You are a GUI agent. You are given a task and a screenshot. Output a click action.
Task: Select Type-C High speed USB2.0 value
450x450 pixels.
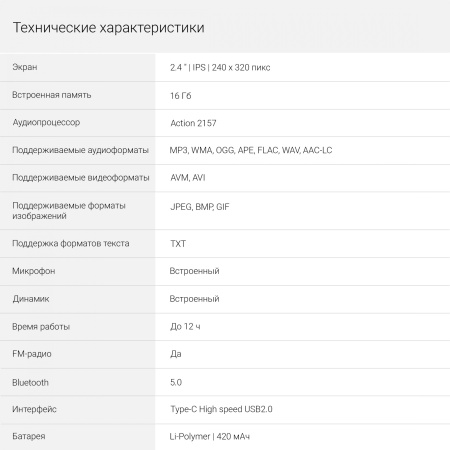[x=221, y=409]
